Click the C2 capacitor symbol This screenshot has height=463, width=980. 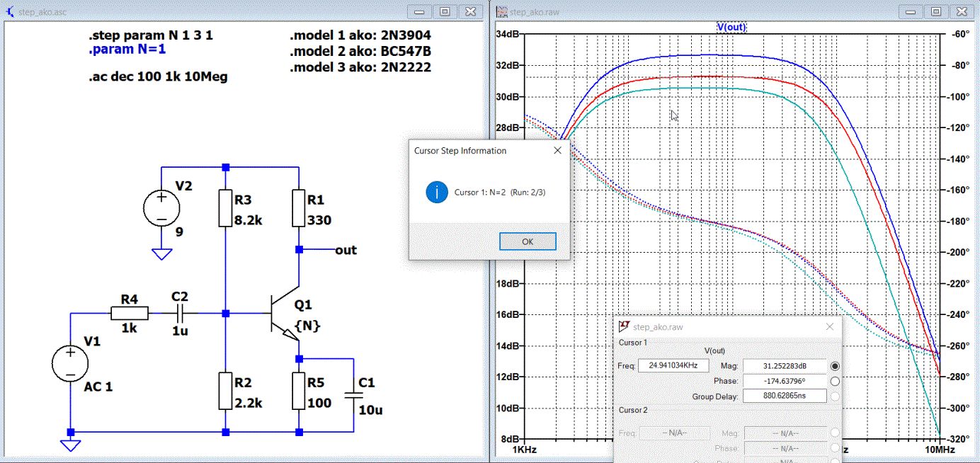[180, 313]
